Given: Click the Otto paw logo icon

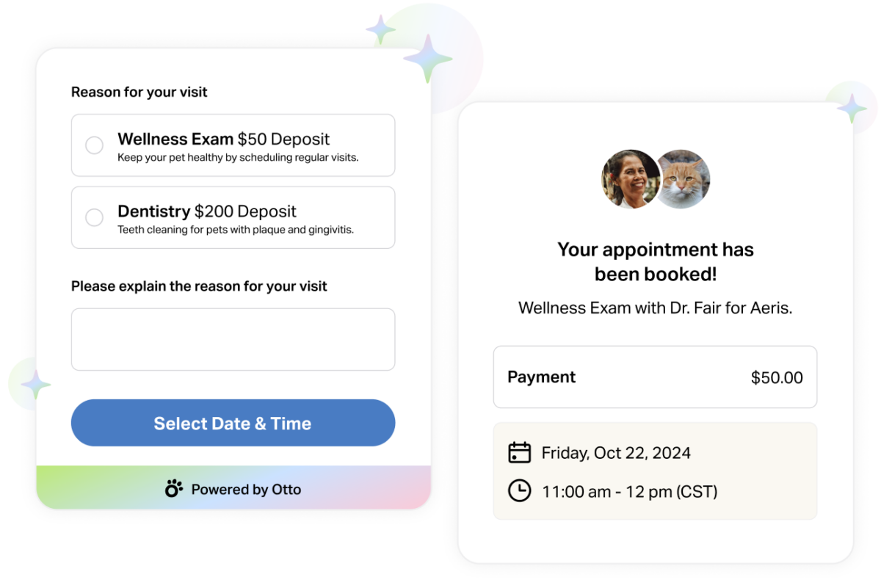Looking at the screenshot, I should (x=174, y=489).
